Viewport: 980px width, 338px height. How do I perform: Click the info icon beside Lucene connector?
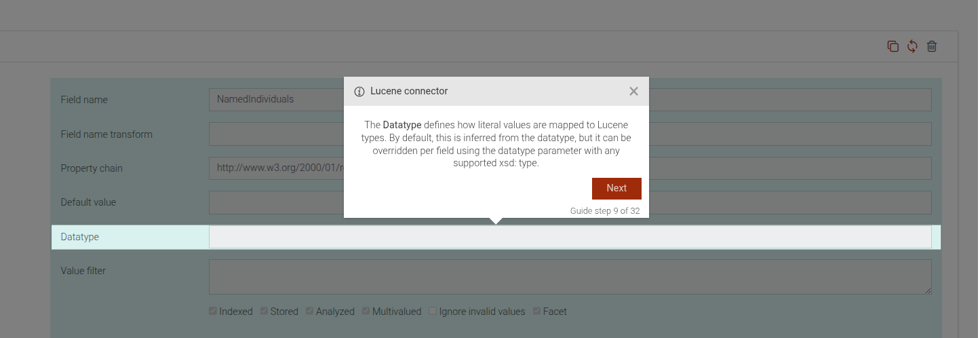click(x=359, y=92)
